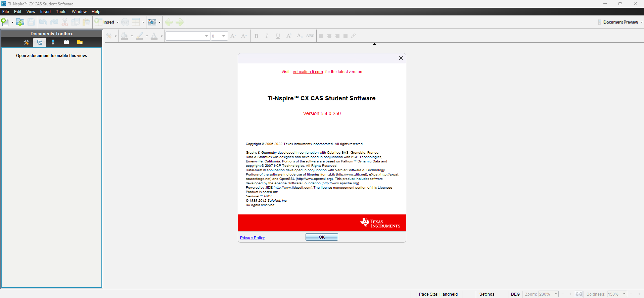This screenshot has height=298, width=644.
Task: Open the Help menu
Action: tap(96, 12)
